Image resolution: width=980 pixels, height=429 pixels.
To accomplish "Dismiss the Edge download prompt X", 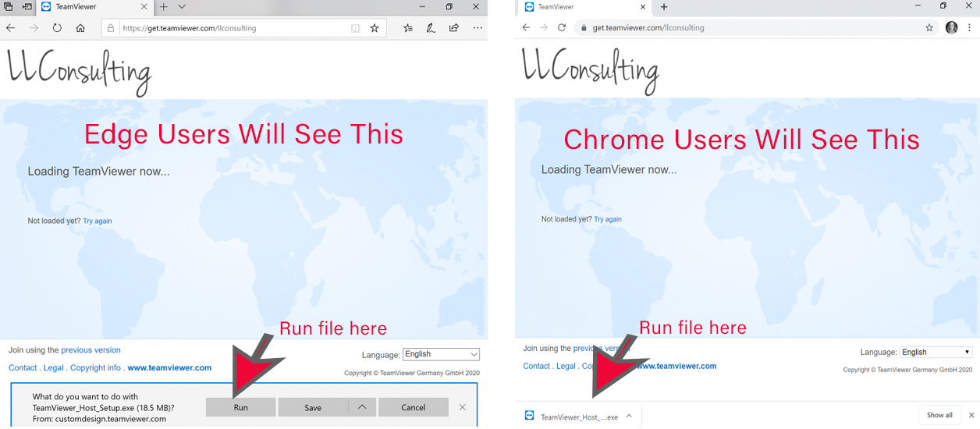I will (x=463, y=408).
